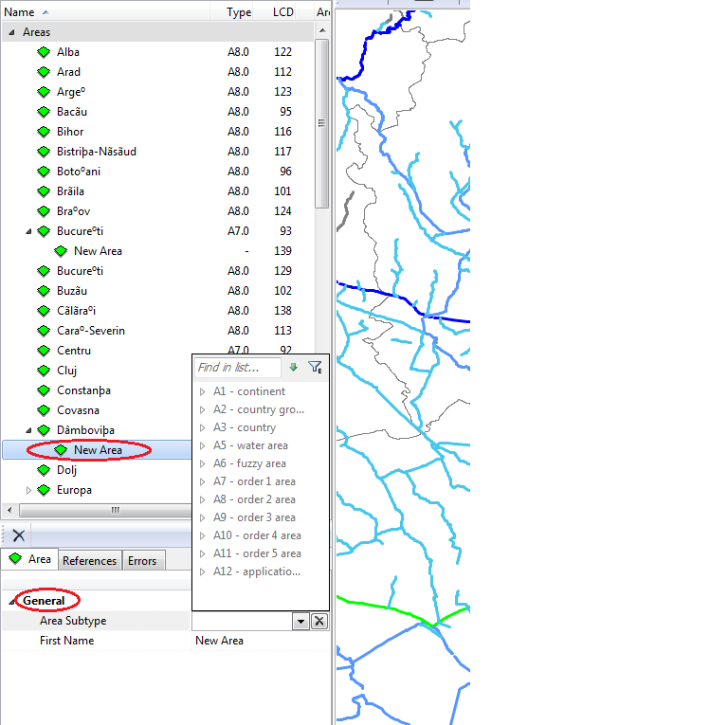Open the Errors tab

pyautogui.click(x=142, y=561)
